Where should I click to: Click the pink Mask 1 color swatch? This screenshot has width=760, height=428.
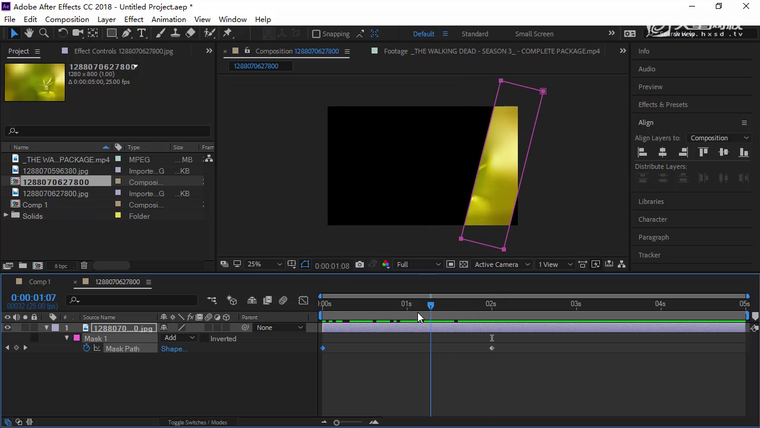click(76, 339)
